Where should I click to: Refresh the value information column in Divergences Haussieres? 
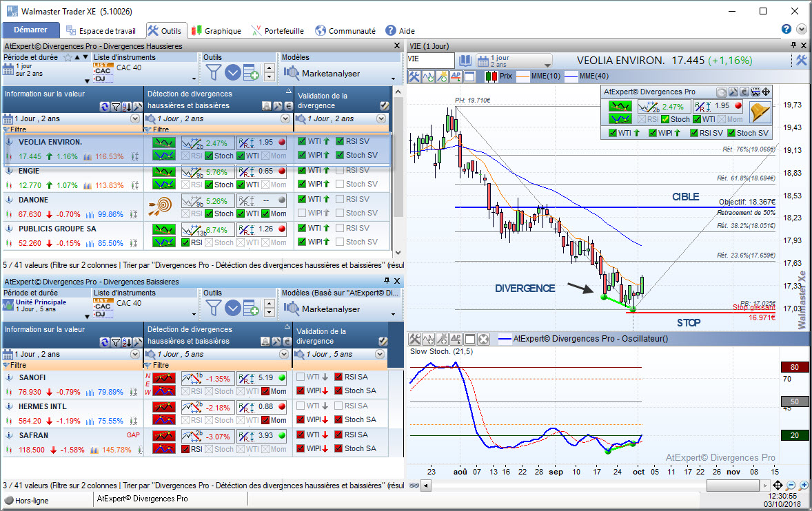[105, 107]
